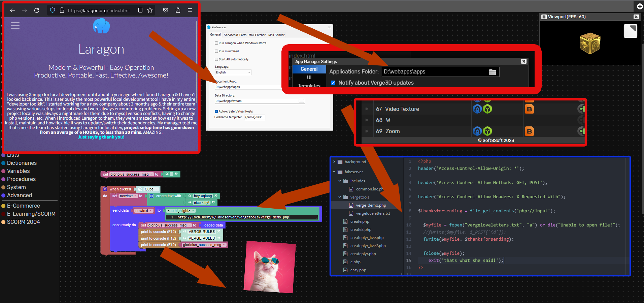
Task: Open settings gear on when clicked block
Action: pyautogui.click(x=105, y=189)
